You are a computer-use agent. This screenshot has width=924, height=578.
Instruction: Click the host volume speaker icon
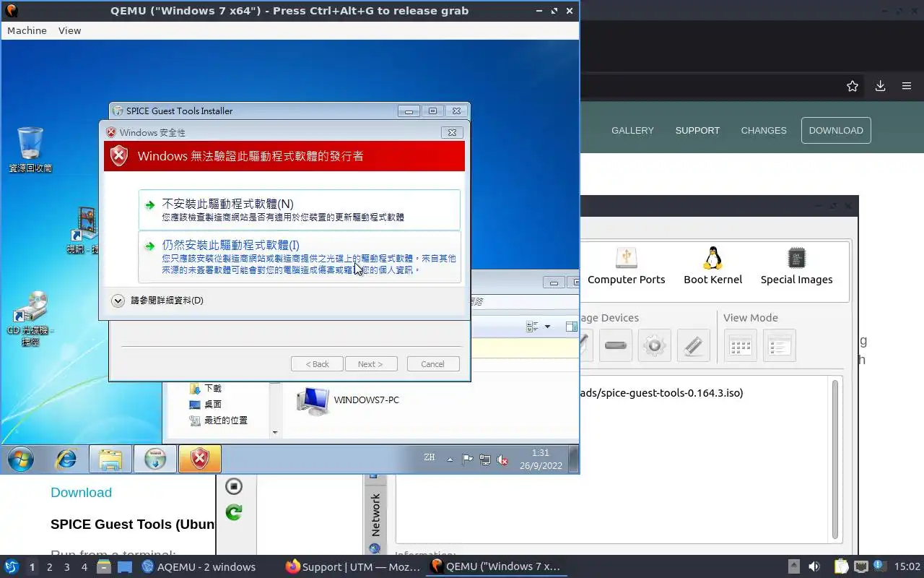(814, 567)
